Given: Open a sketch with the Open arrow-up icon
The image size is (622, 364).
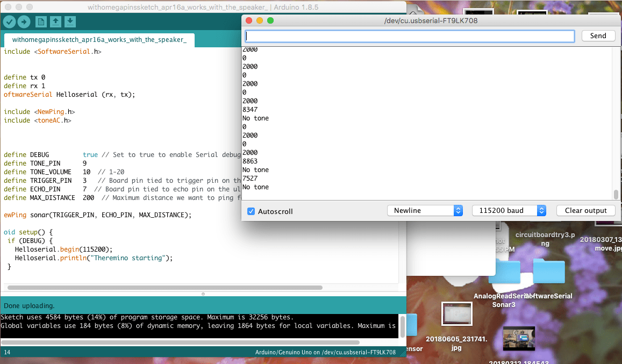Looking at the screenshot, I should pos(55,22).
